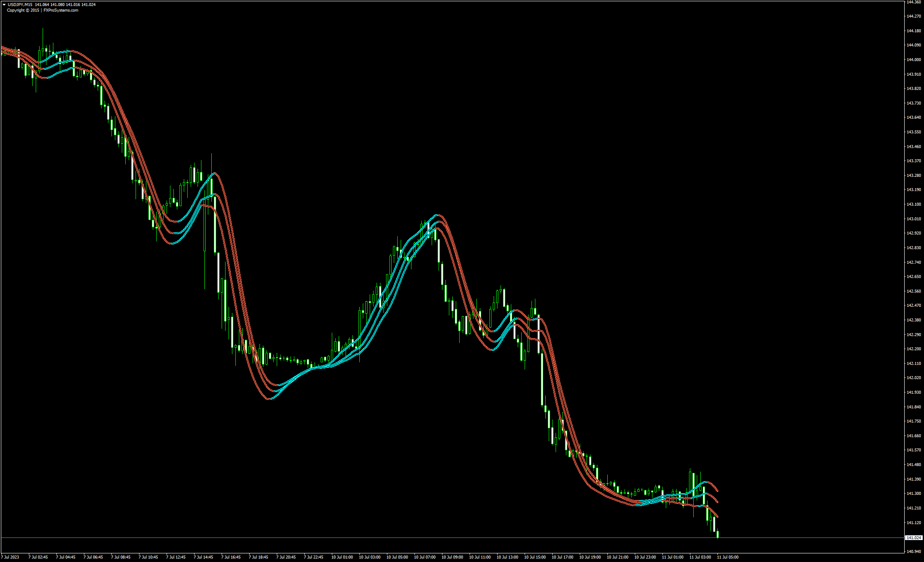The height and width of the screenshot is (562, 924).
Task: Click the 7 Jul 20:45 time label
Action: point(286,557)
